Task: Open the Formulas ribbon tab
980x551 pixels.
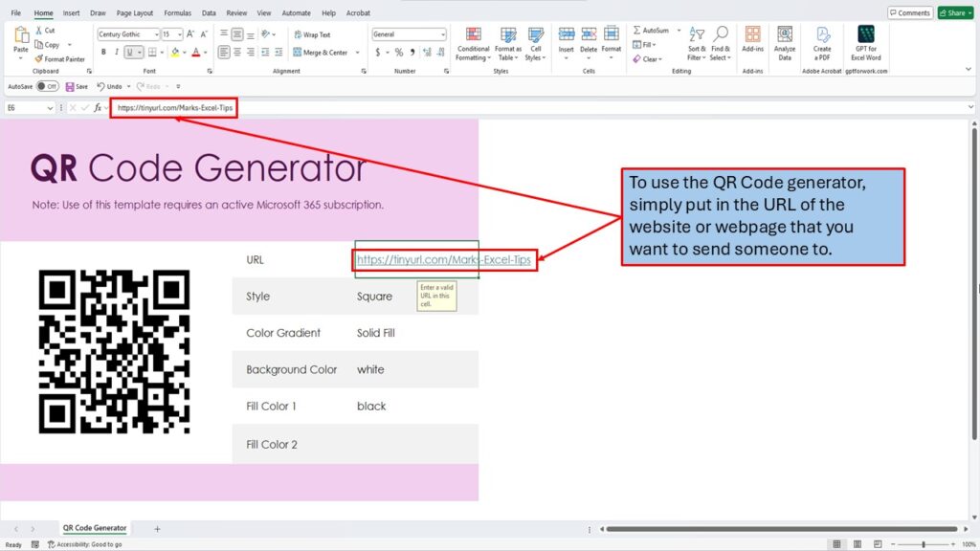Action: tap(177, 13)
